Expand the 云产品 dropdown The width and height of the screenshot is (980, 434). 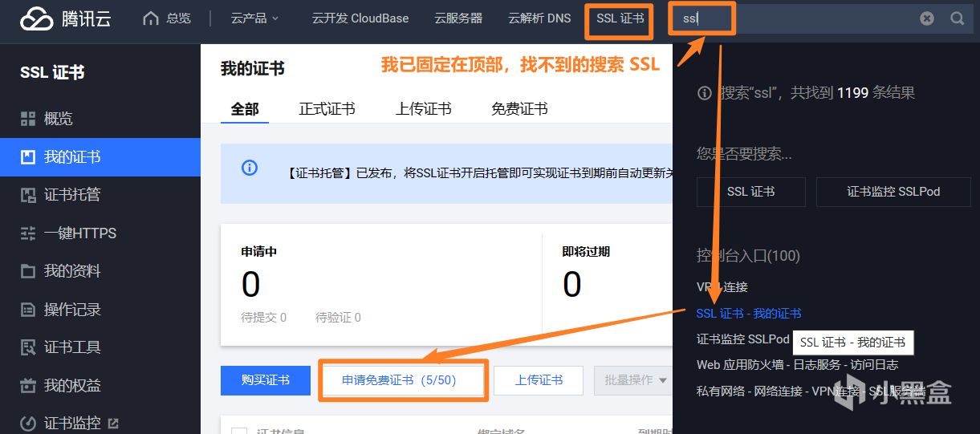coord(254,18)
